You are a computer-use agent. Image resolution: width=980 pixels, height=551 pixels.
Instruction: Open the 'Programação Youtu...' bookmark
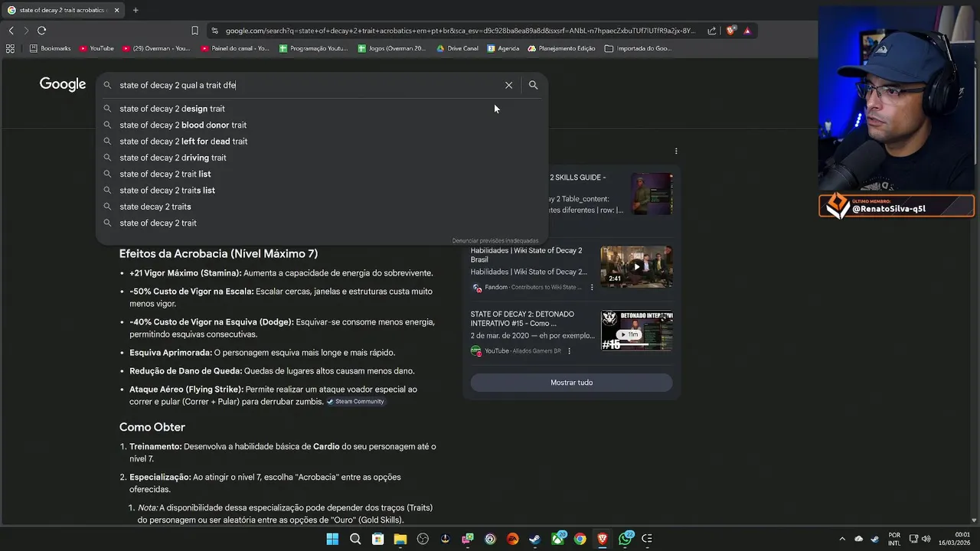click(x=313, y=48)
